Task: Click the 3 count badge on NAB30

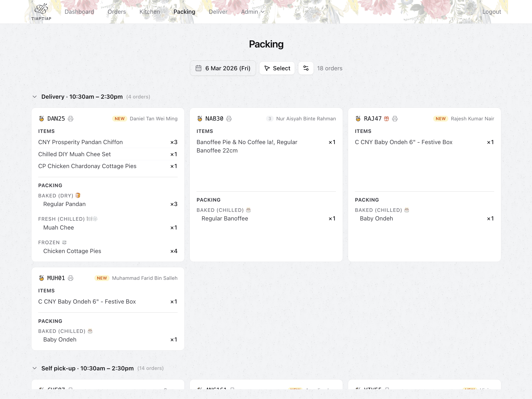Action: (x=269, y=119)
